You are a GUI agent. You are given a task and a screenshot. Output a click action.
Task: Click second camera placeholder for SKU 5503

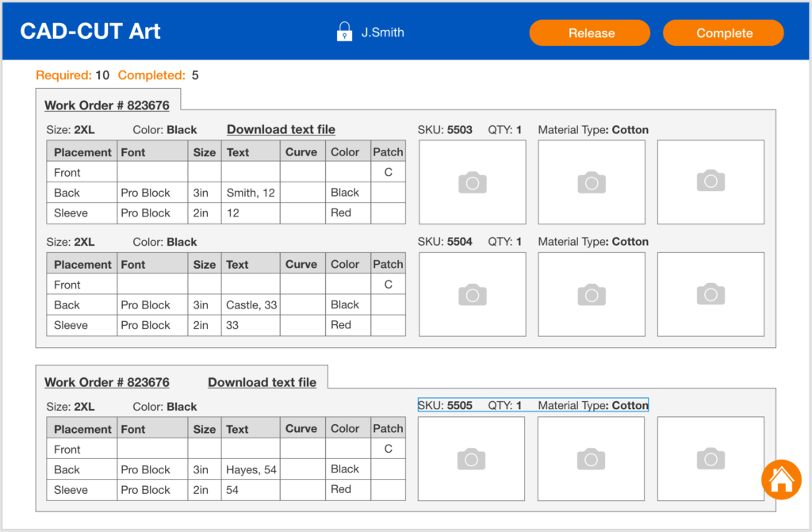pos(592,182)
